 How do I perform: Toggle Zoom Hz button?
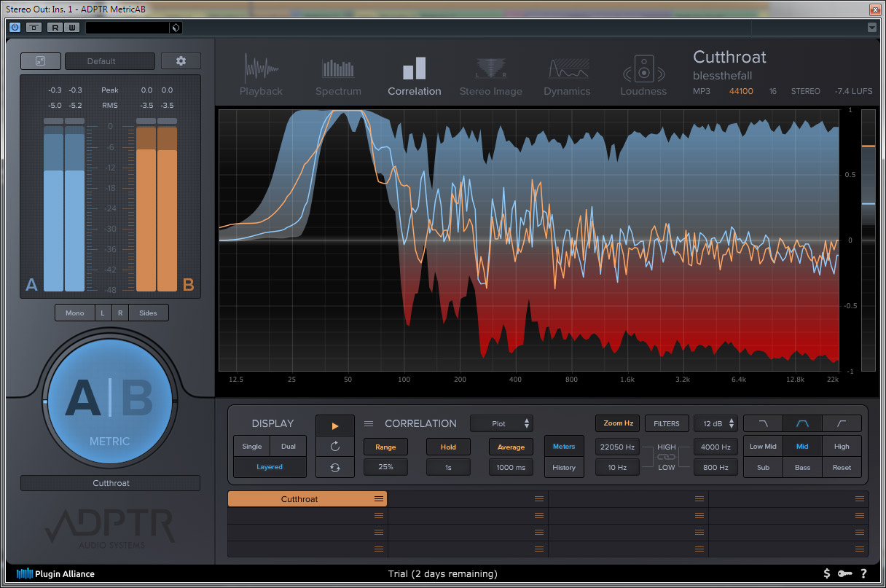[618, 423]
